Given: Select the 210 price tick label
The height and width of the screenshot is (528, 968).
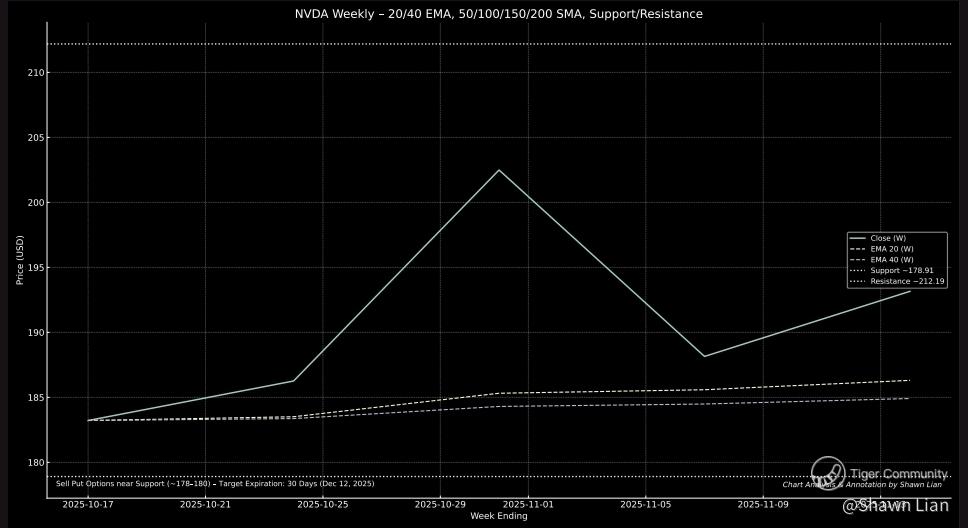Looking at the screenshot, I should pos(36,72).
